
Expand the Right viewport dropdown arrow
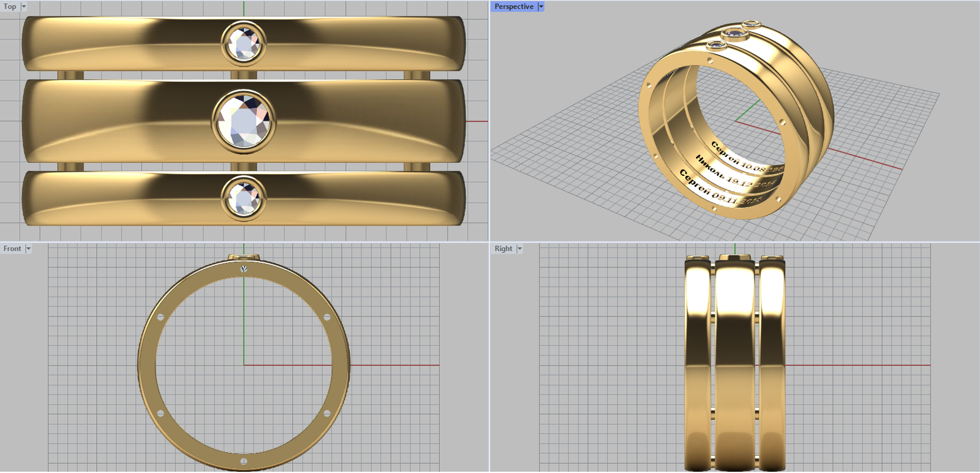(x=519, y=249)
